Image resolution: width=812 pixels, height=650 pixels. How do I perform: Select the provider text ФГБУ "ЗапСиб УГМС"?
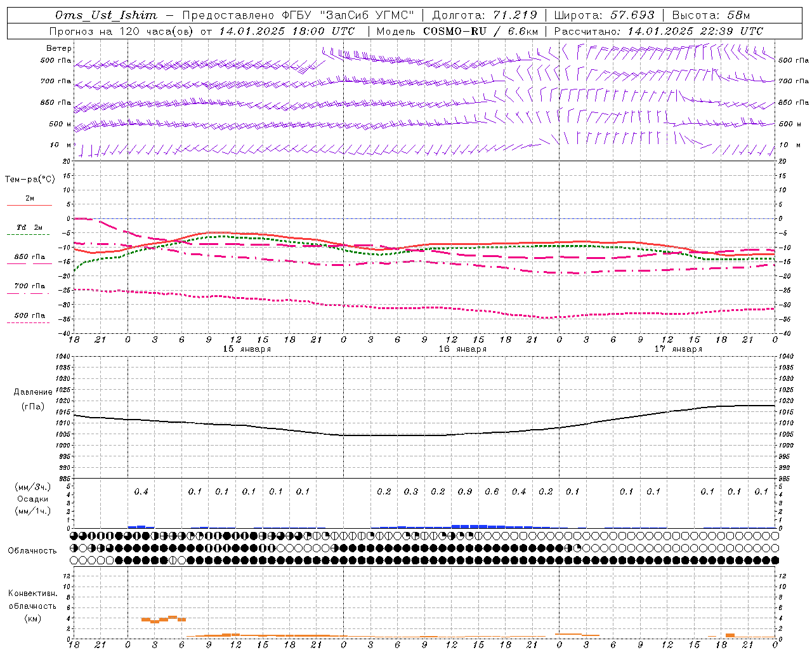348,15
